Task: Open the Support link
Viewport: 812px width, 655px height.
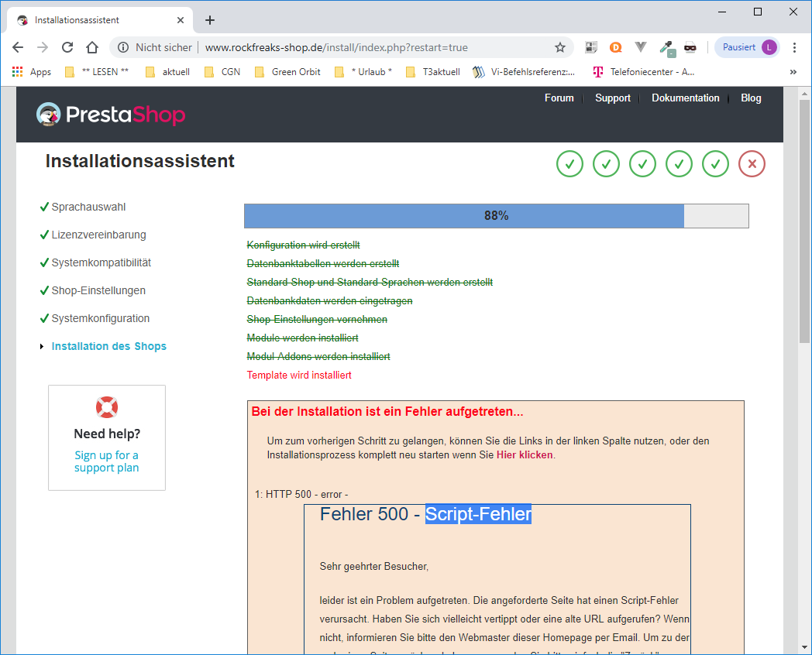Action: click(x=613, y=98)
